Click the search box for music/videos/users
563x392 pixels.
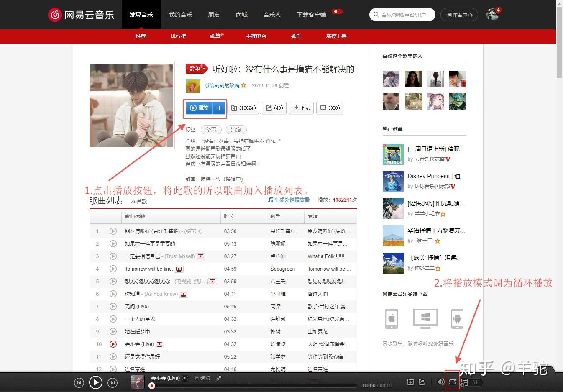pyautogui.click(x=402, y=15)
